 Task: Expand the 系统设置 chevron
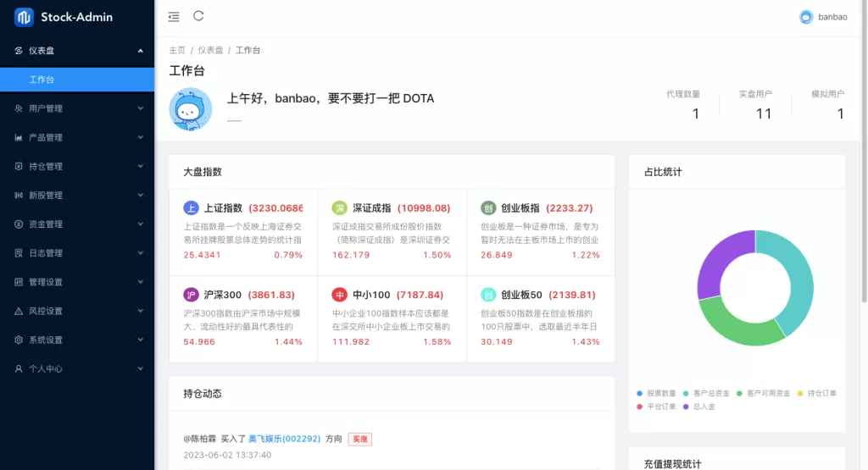pos(141,340)
